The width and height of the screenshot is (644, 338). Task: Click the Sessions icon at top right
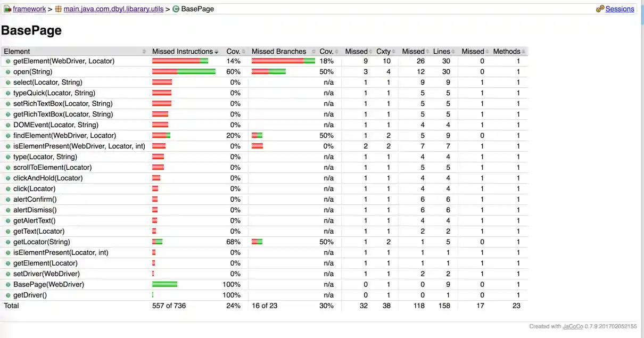(x=600, y=9)
